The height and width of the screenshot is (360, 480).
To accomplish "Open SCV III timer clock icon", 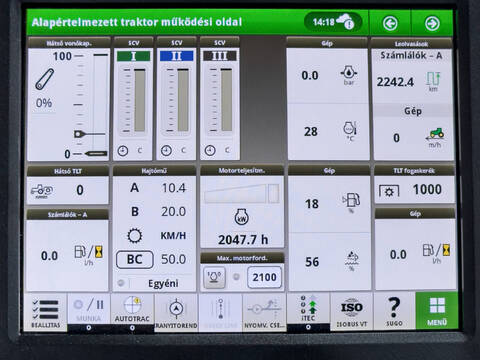I will click(210, 151).
